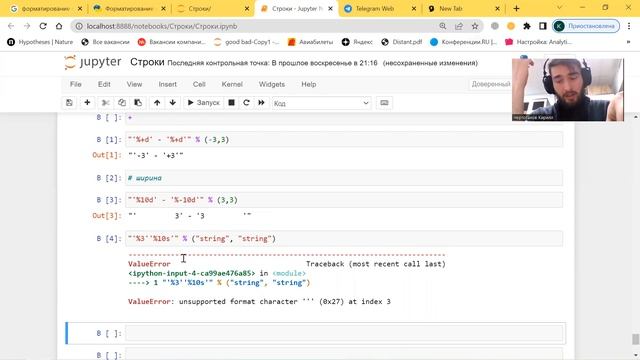Toggle browser side panel icon
Screen dimensions: 640x360
542,26
